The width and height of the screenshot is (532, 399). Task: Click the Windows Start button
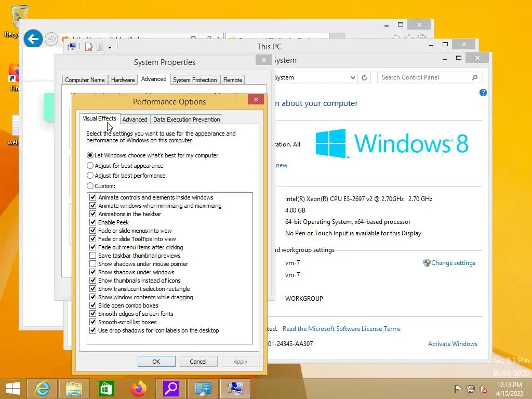click(x=13, y=389)
